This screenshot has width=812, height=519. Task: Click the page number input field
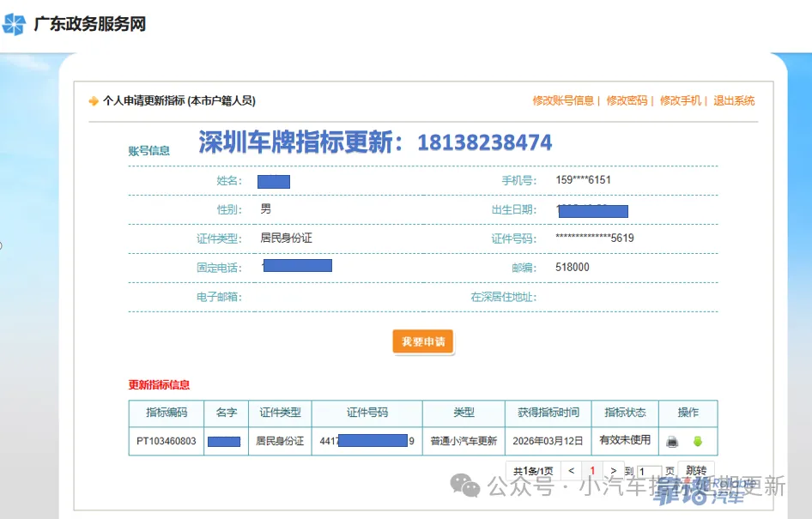pyautogui.click(x=648, y=472)
